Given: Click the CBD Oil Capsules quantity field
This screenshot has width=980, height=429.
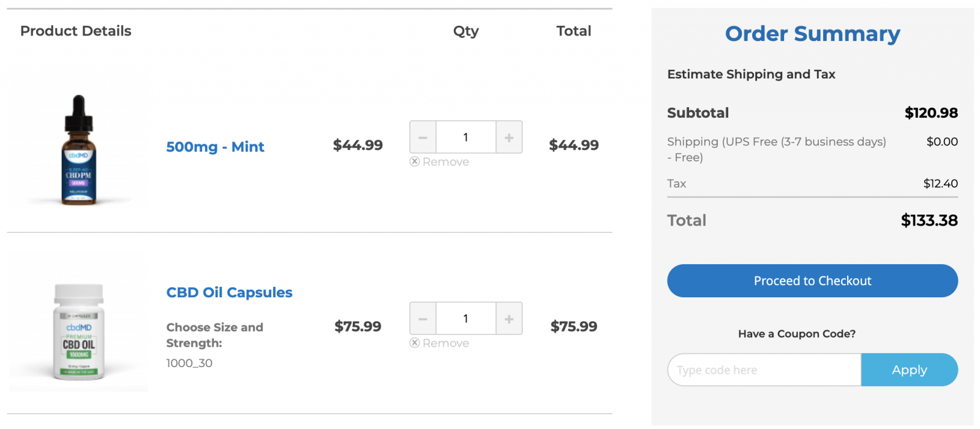Looking at the screenshot, I should pyautogui.click(x=466, y=319).
